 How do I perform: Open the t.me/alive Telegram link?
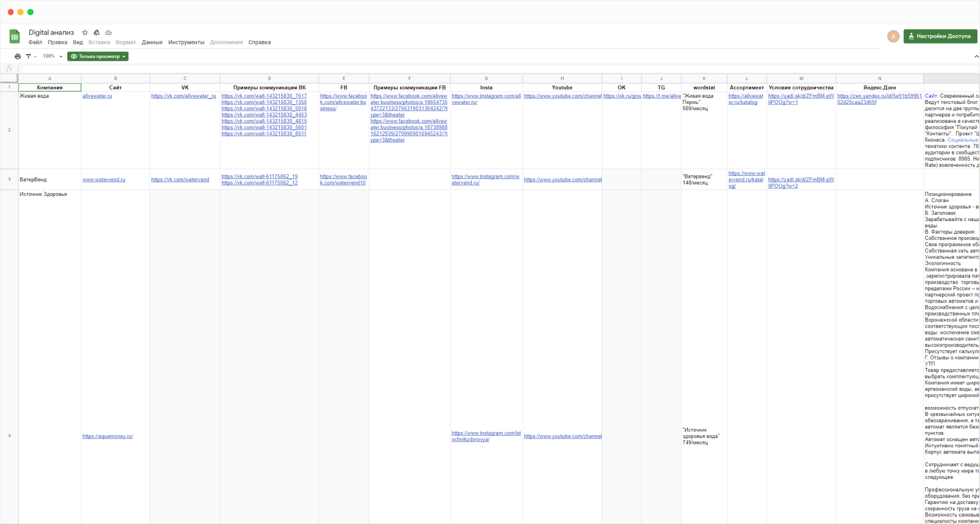(662, 96)
